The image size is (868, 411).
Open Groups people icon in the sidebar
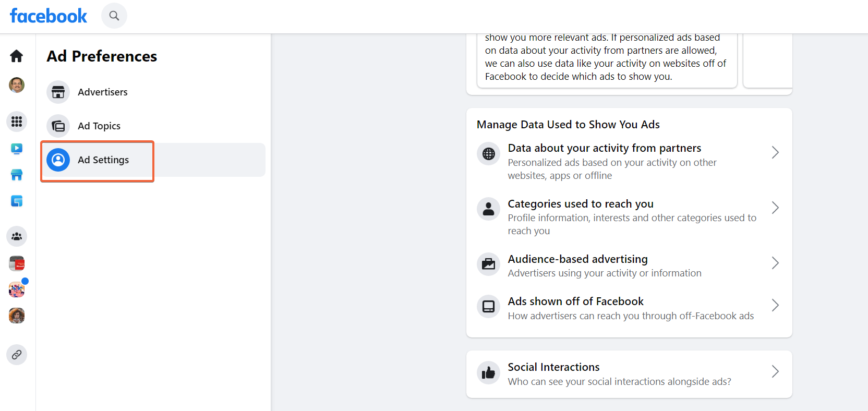click(17, 236)
